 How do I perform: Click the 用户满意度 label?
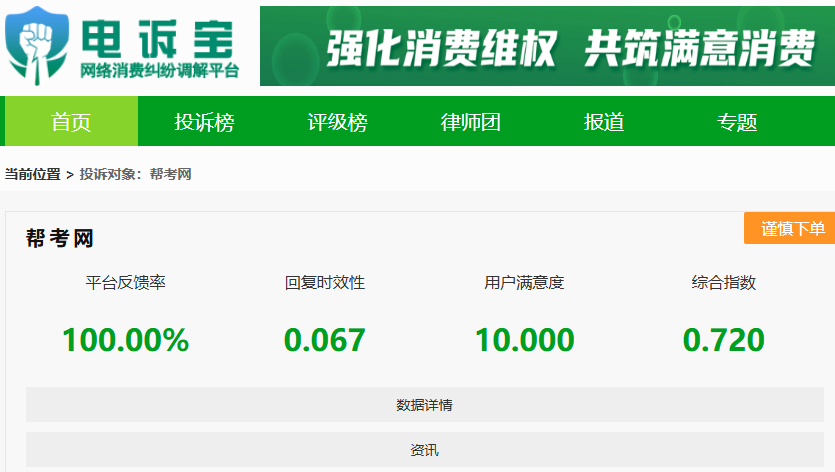click(524, 282)
